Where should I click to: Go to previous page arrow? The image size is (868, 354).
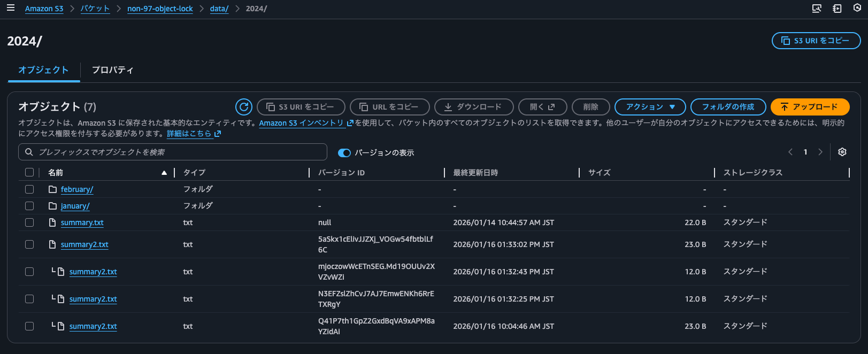point(790,152)
